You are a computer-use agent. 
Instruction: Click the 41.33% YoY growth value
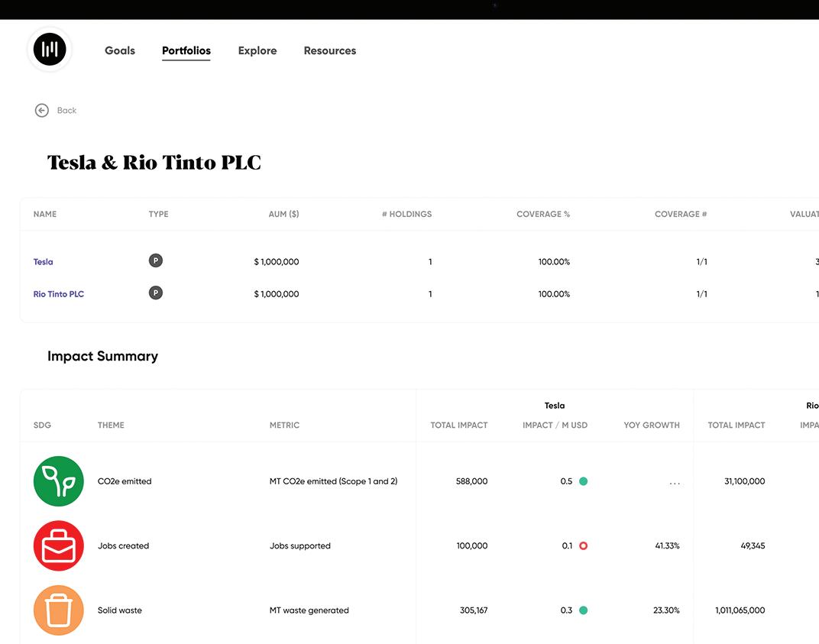click(668, 545)
